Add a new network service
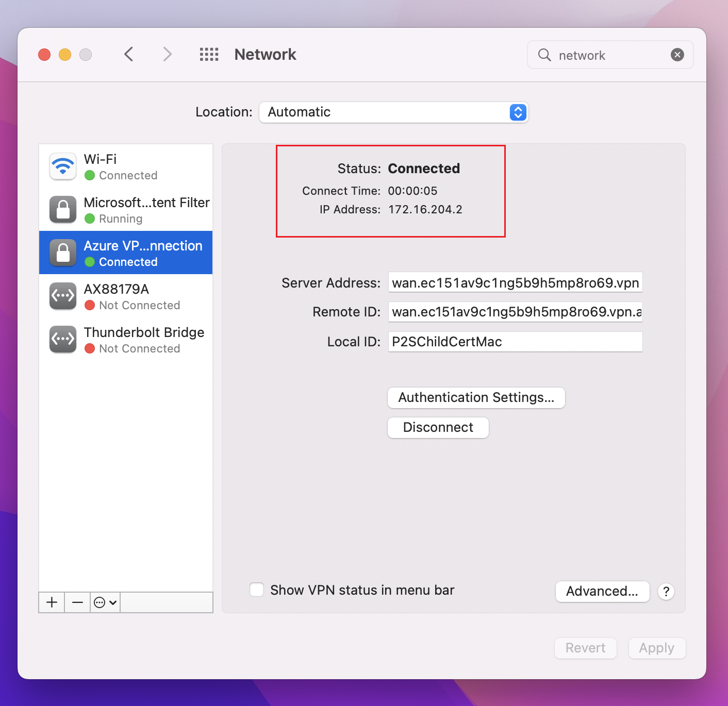The height and width of the screenshot is (706, 728). click(52, 602)
